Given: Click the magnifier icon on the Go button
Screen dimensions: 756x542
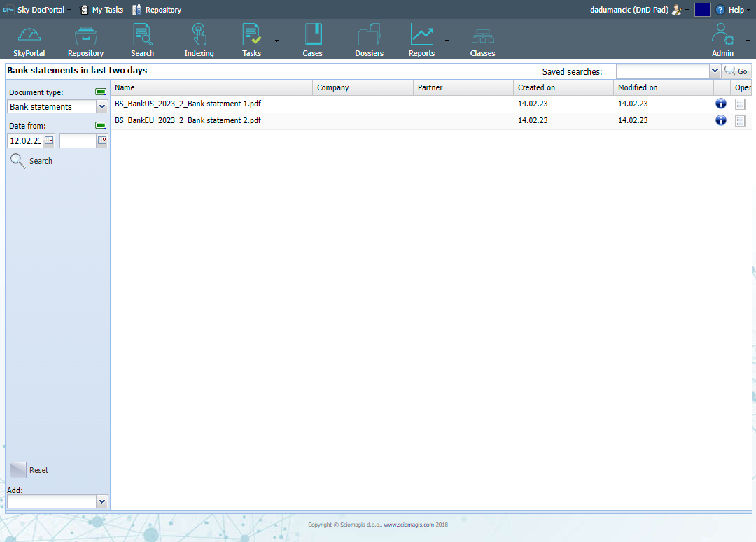Looking at the screenshot, I should [x=730, y=71].
